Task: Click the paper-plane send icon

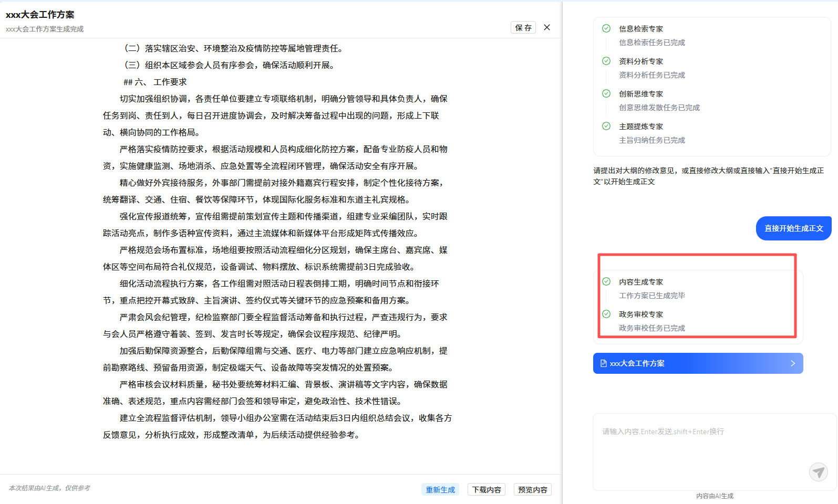Action: click(x=818, y=472)
